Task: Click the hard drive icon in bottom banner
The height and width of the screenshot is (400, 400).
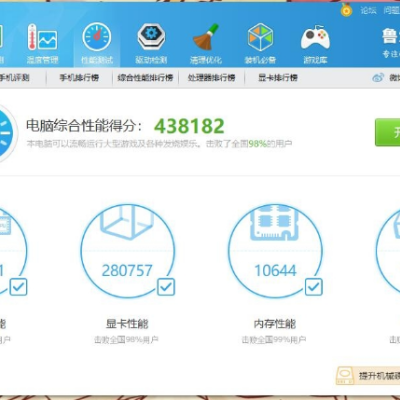Action: pyautogui.click(x=345, y=376)
